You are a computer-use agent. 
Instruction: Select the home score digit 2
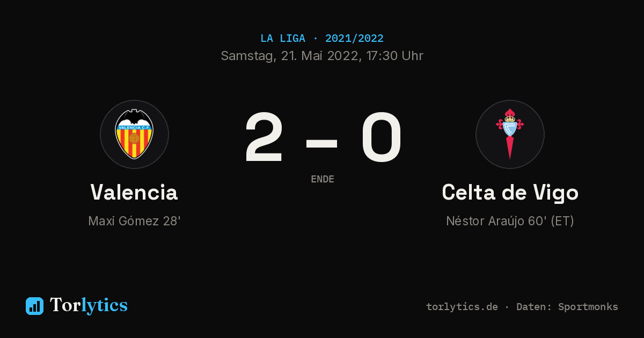pyautogui.click(x=264, y=138)
